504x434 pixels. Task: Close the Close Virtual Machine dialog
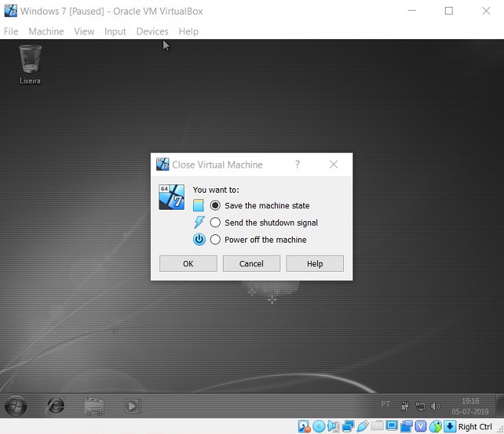[334, 165]
